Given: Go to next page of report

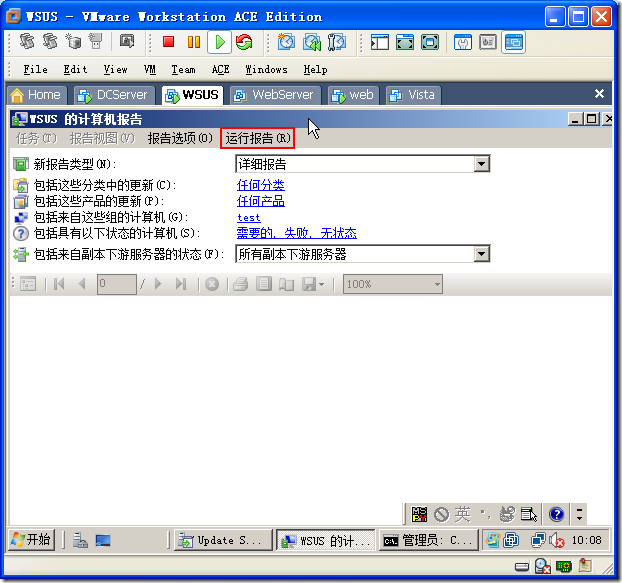Looking at the screenshot, I should point(158,284).
